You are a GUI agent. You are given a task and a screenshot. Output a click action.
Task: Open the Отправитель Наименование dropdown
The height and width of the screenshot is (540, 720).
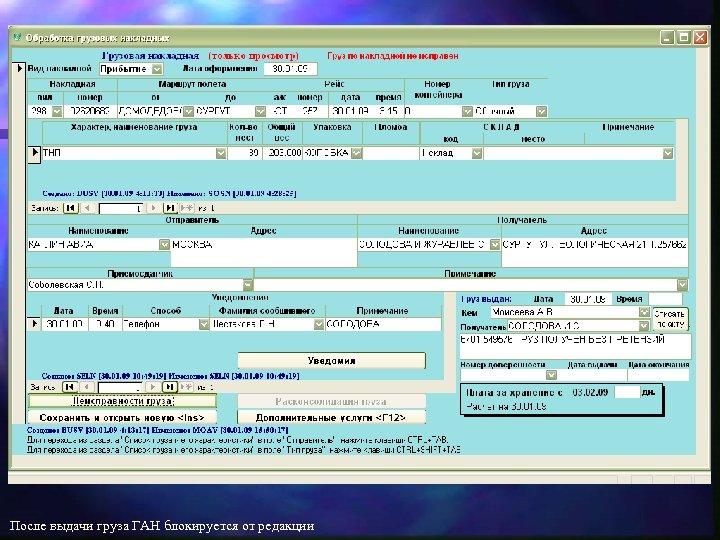point(164,245)
